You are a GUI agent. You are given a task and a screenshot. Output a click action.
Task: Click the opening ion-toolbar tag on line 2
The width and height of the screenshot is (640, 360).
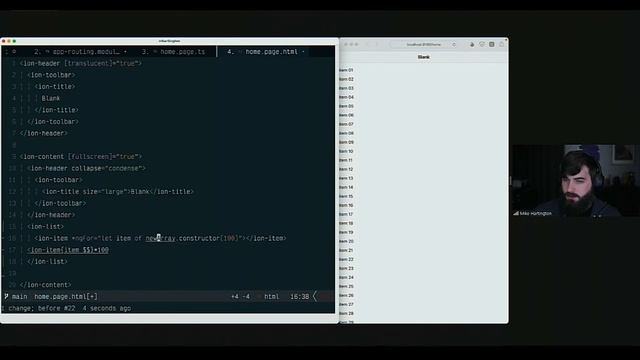(x=51, y=75)
